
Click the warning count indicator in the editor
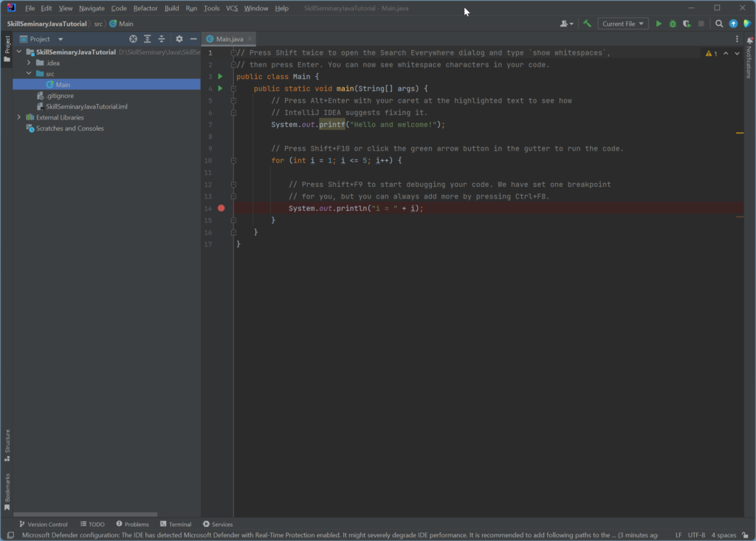(x=711, y=54)
